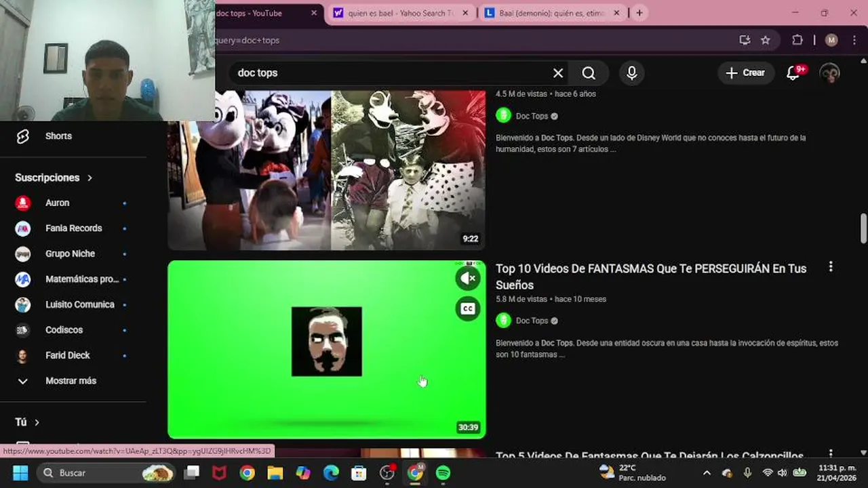Click the Auron channel avatar icon
The width and height of the screenshot is (868, 488).
23,203
